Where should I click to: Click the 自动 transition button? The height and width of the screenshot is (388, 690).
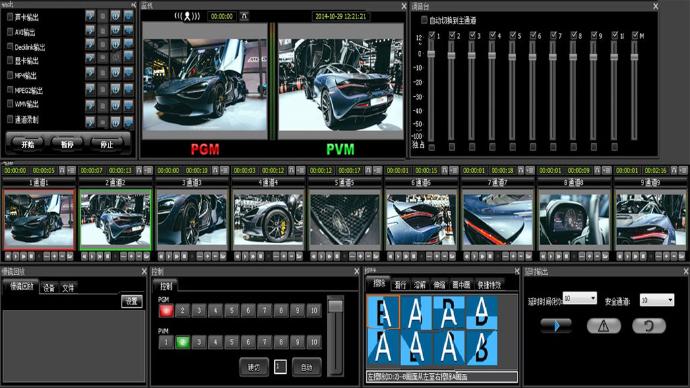coord(307,368)
